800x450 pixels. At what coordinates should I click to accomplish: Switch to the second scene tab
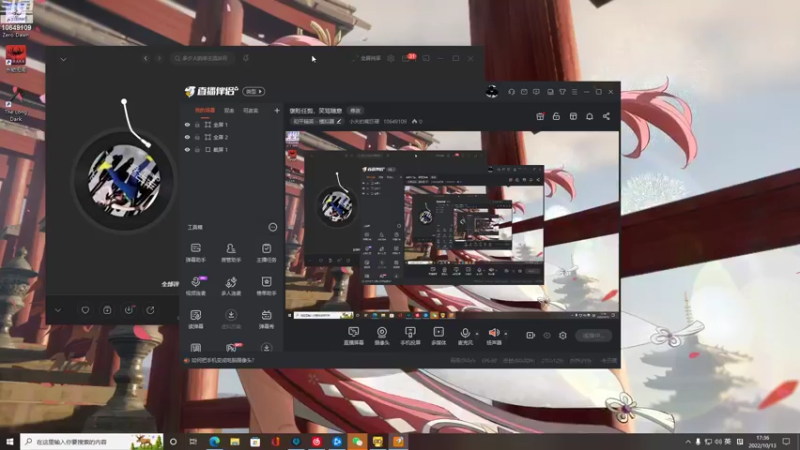pyautogui.click(x=229, y=110)
